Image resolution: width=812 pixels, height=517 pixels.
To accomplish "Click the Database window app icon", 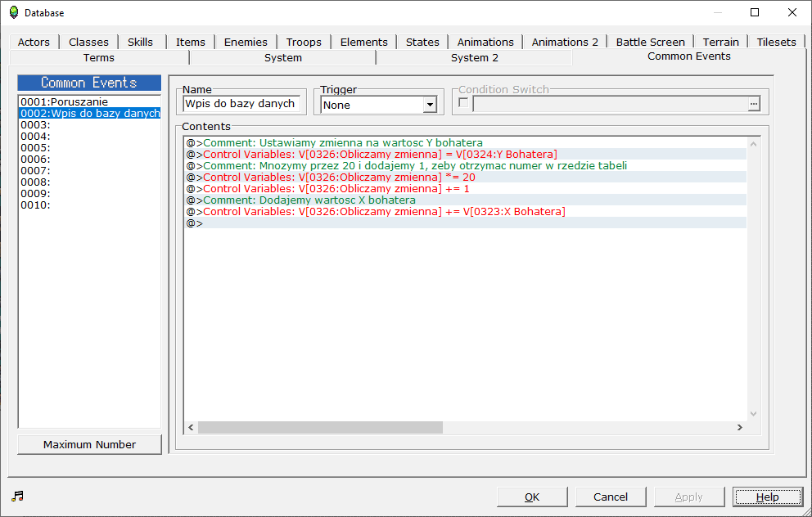I will (14, 12).
